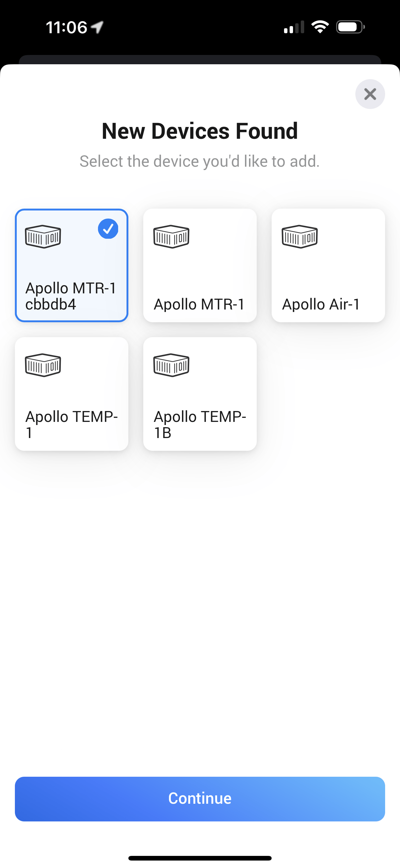Tap the cellular signal bars icon
Image resolution: width=400 pixels, height=868 pixels.
[x=294, y=27]
